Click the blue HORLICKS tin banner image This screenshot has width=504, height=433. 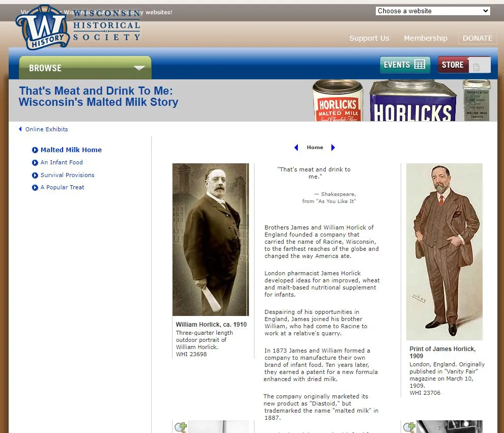click(413, 101)
